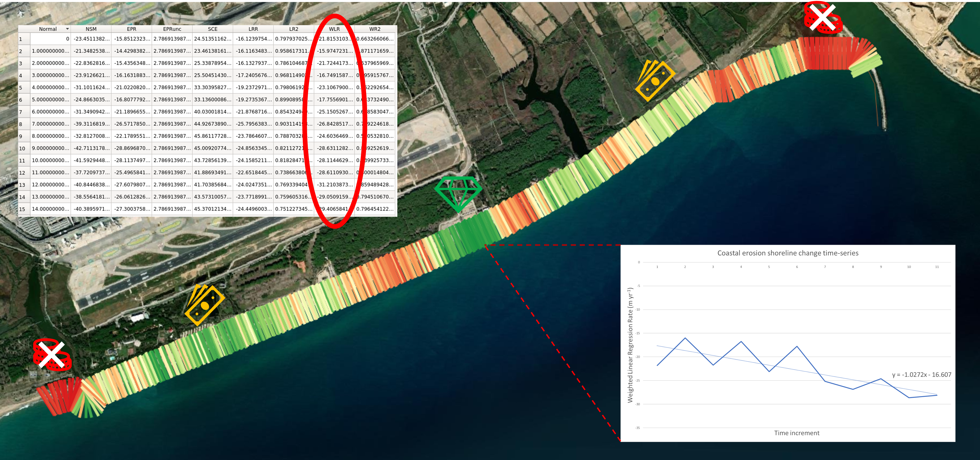Click the chart line peak at time increment 2
Viewport: 980px width, 460px height.
[x=685, y=338]
